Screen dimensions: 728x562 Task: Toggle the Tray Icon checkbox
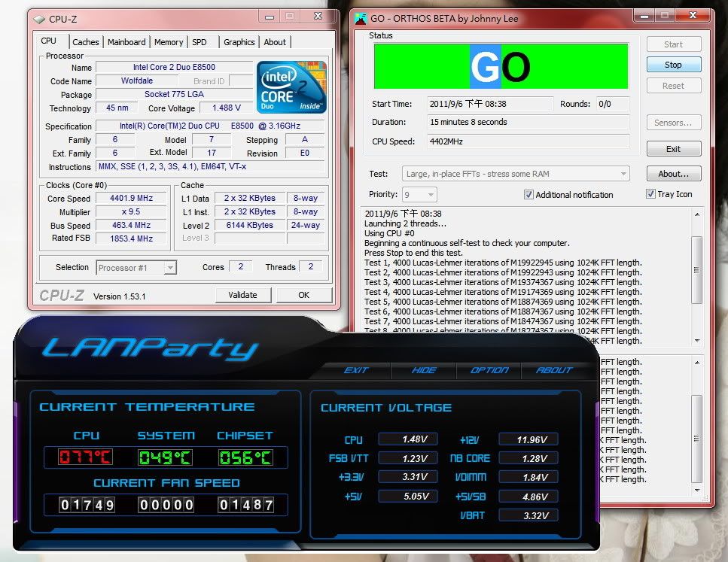click(x=650, y=194)
